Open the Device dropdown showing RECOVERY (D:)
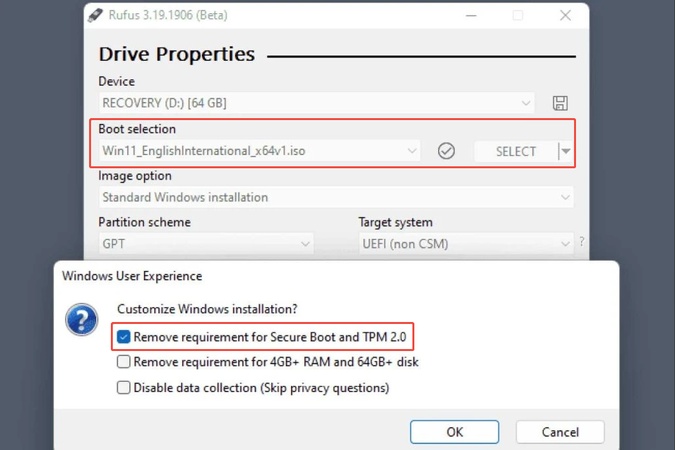The image size is (675, 450). (316, 103)
